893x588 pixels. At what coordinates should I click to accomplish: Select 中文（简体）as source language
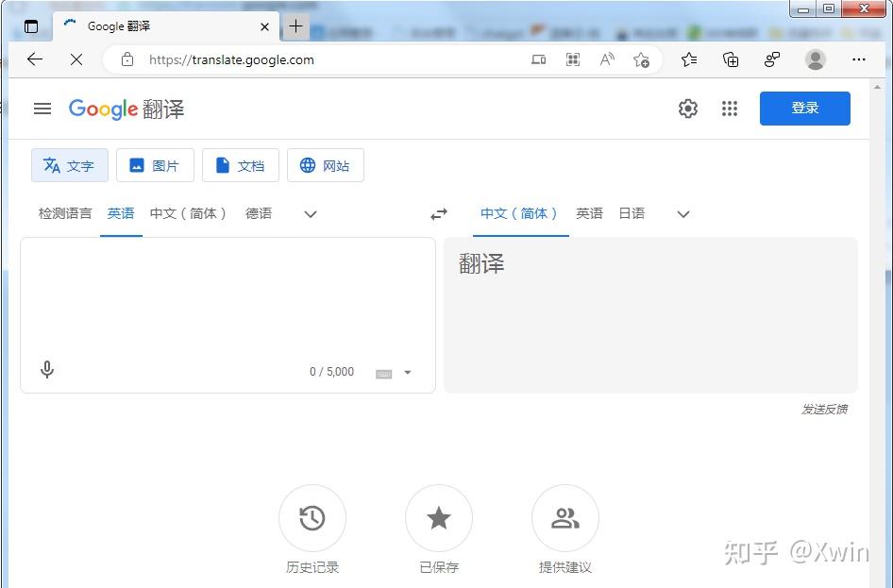[x=189, y=213]
